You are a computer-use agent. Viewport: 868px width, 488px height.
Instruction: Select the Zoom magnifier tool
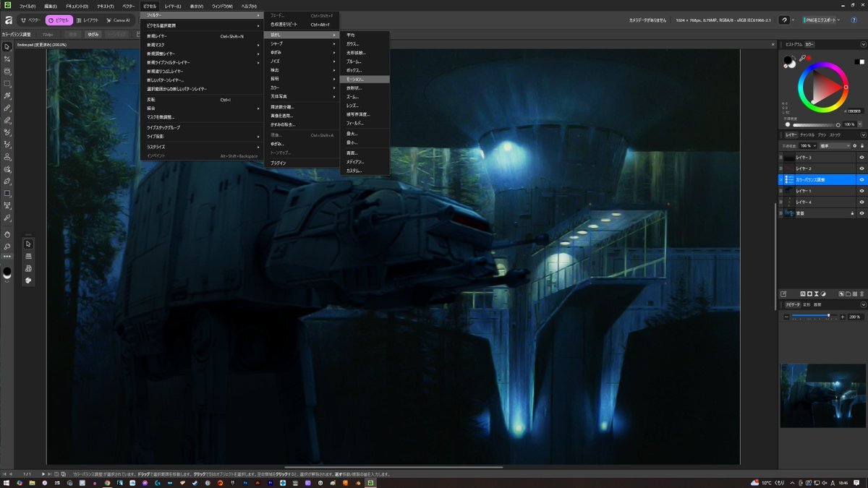7,247
